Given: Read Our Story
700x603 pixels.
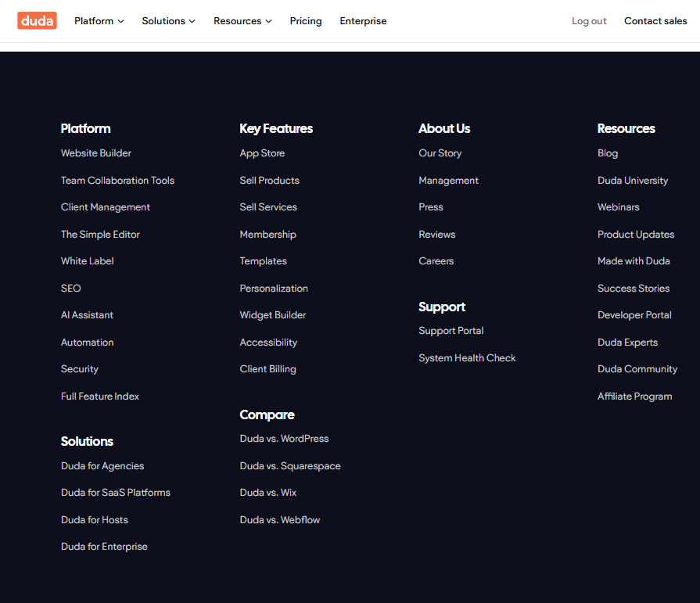Looking at the screenshot, I should click(440, 153).
